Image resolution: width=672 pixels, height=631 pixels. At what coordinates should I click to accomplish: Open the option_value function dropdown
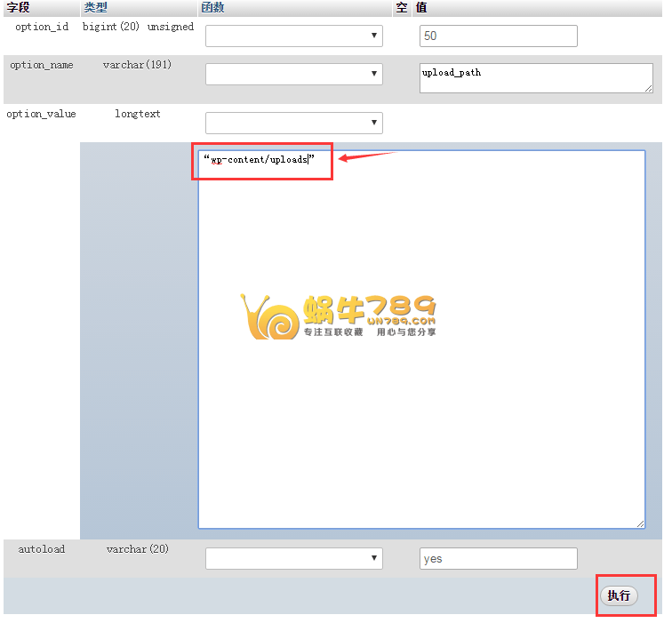(x=293, y=123)
